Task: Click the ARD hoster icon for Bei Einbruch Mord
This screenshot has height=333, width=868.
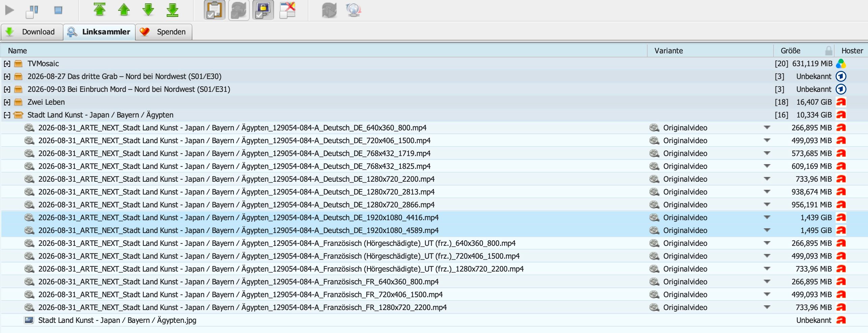Action: 841,89
